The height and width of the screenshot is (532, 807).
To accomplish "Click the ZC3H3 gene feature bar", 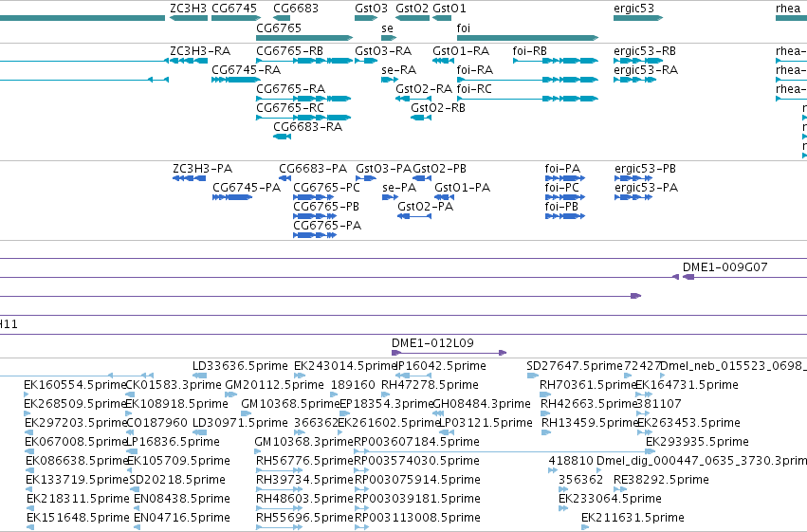I will 189,18.
